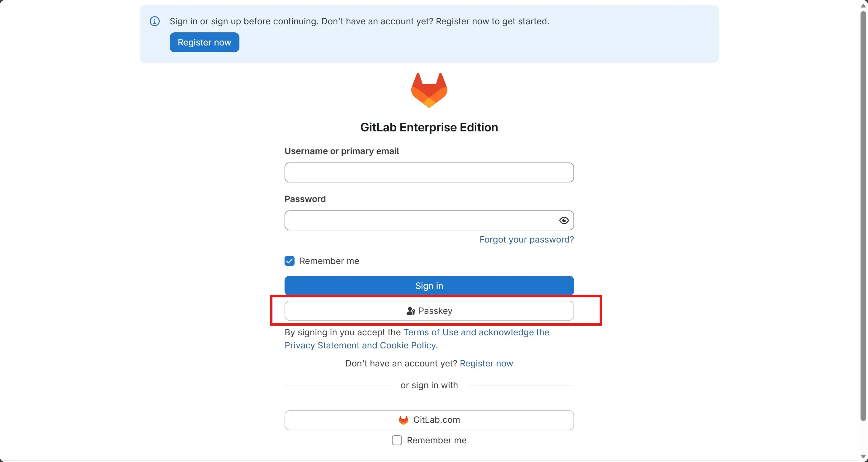Viewport: 868px width, 462px height.
Task: Sign in using the Passkey button
Action: point(429,311)
